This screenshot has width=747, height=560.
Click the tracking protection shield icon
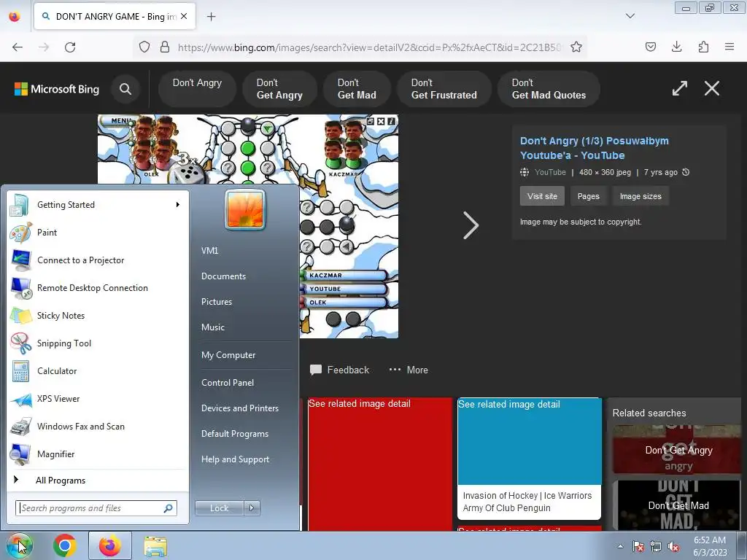(144, 47)
